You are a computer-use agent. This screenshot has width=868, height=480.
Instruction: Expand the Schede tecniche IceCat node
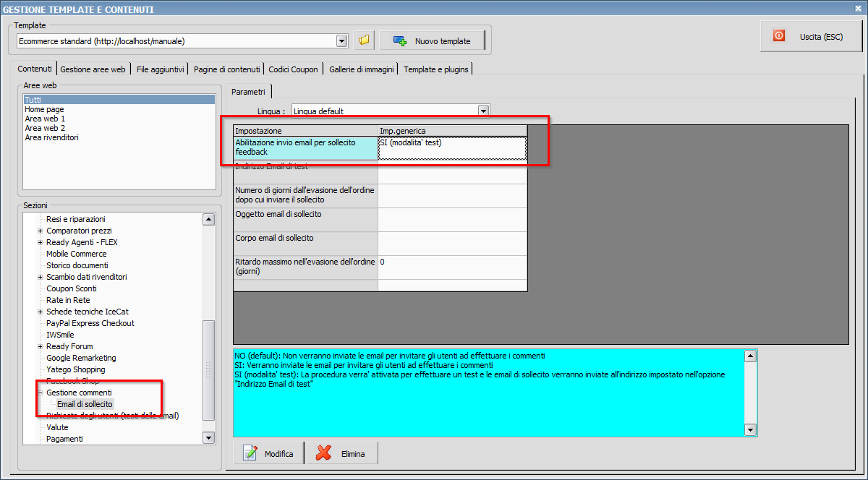pyautogui.click(x=40, y=312)
